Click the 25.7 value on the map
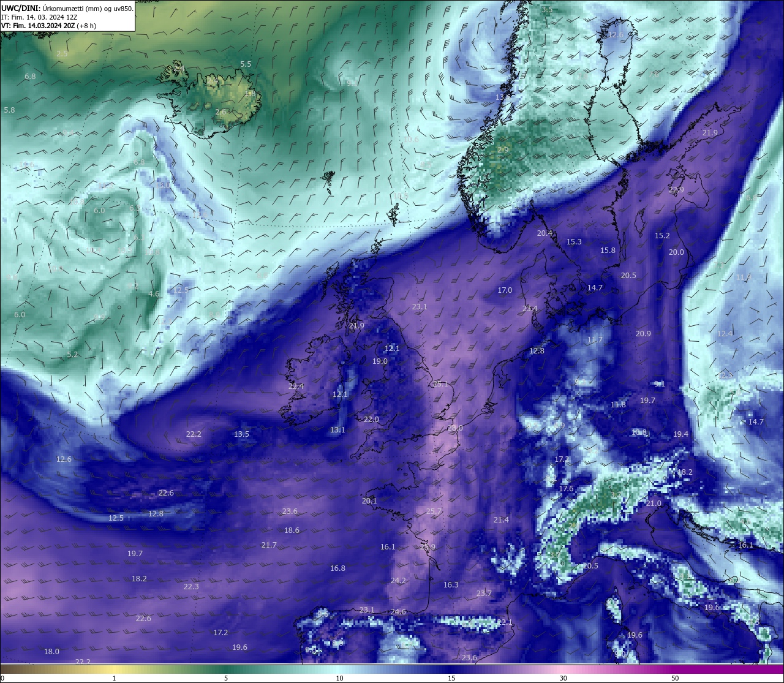784x683 pixels. point(434,511)
